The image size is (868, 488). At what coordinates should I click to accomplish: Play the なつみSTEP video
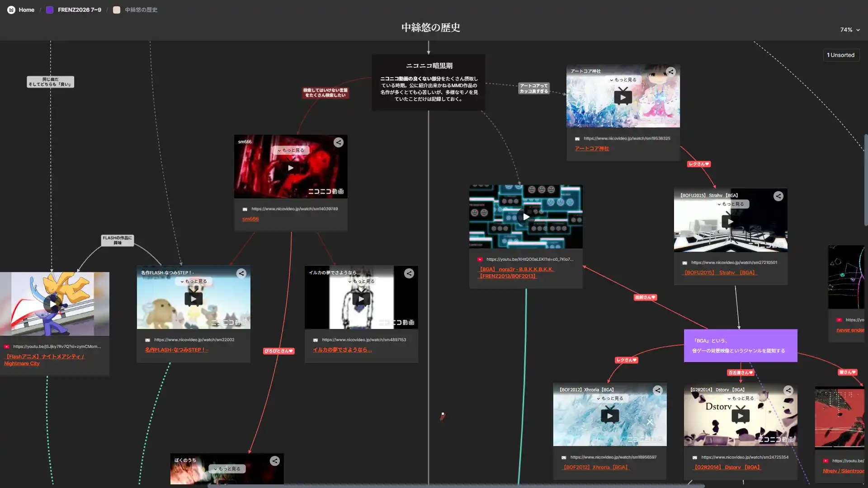[193, 299]
